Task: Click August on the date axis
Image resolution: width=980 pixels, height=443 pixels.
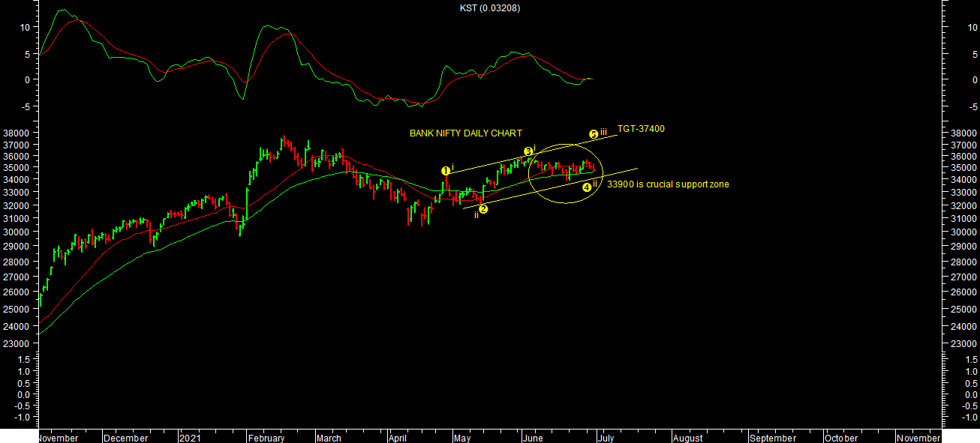Action: click(687, 438)
